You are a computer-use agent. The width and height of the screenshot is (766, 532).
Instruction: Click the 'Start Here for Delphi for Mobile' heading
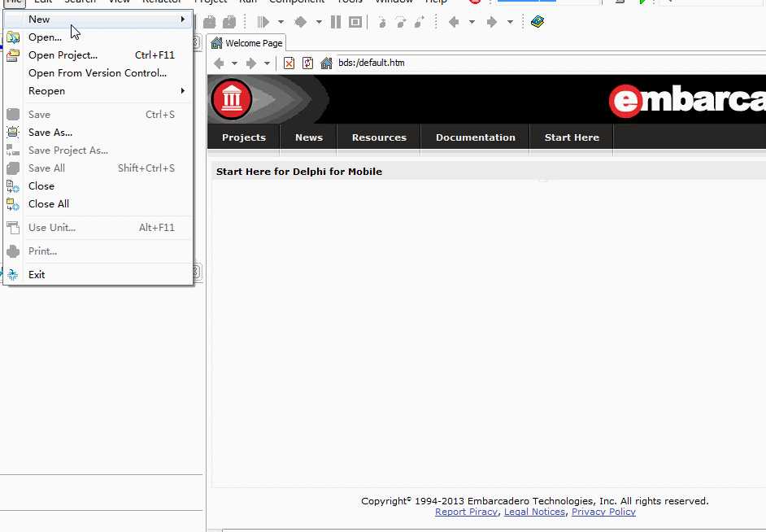[299, 172]
